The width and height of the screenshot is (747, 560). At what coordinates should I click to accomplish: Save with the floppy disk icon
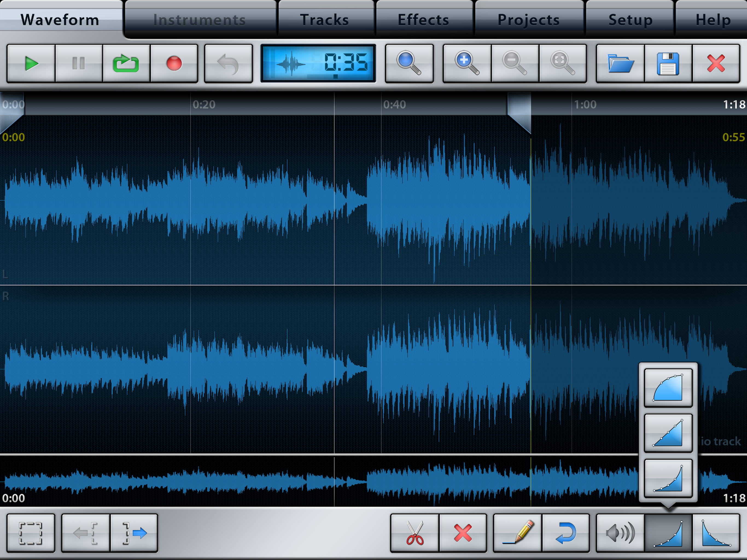pos(668,63)
